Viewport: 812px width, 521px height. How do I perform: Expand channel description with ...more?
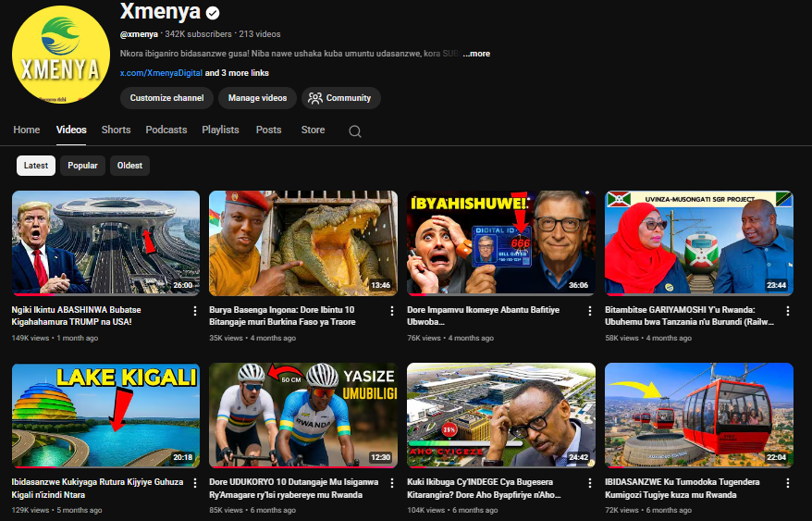point(476,54)
